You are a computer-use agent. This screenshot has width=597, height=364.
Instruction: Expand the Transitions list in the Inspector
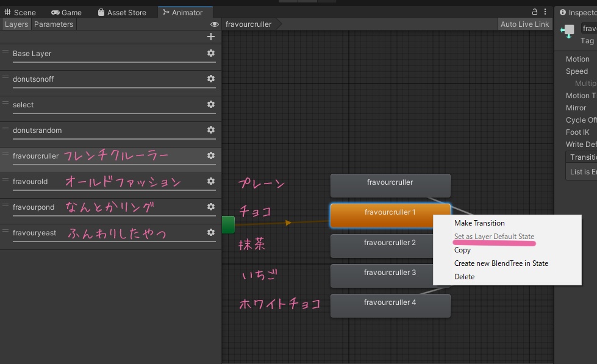coord(582,157)
